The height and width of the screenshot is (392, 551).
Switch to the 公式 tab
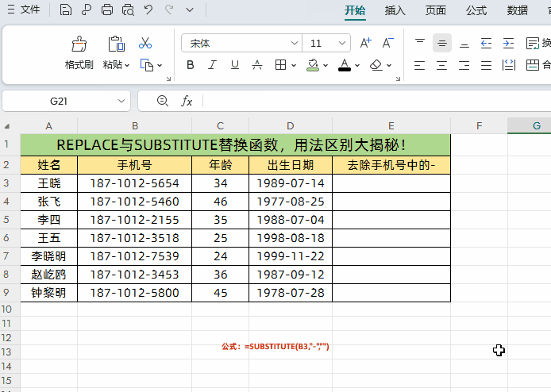pyautogui.click(x=476, y=10)
